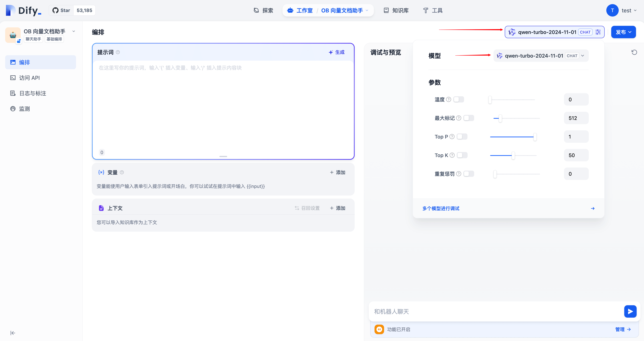Click the 温度 value field
Screen dimensions: 644x341
(x=576, y=100)
